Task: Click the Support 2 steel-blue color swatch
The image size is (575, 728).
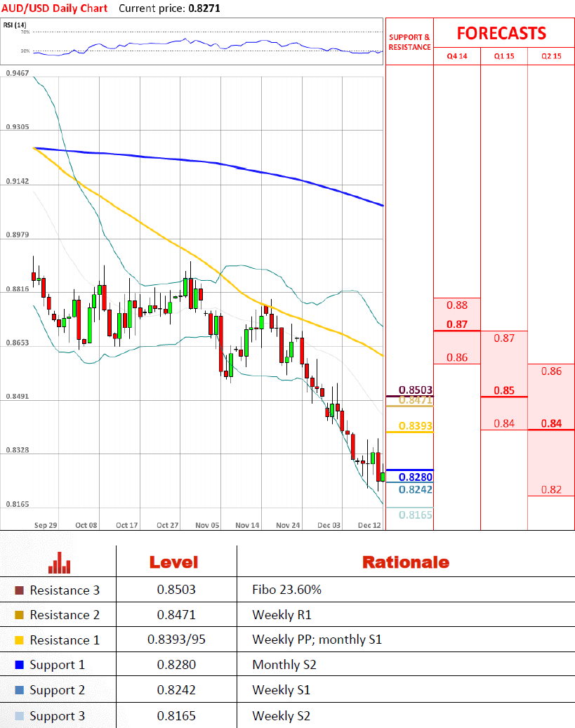Action: pyautogui.click(x=19, y=690)
